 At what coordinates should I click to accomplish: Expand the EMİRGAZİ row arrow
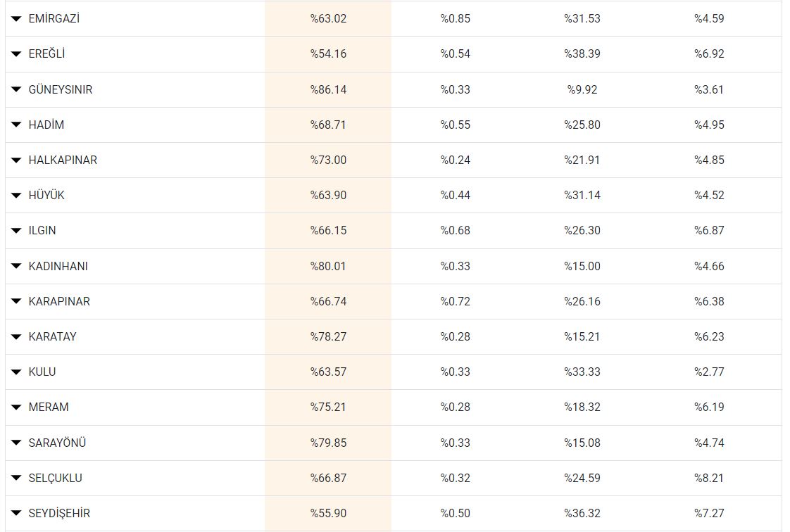coord(16,19)
